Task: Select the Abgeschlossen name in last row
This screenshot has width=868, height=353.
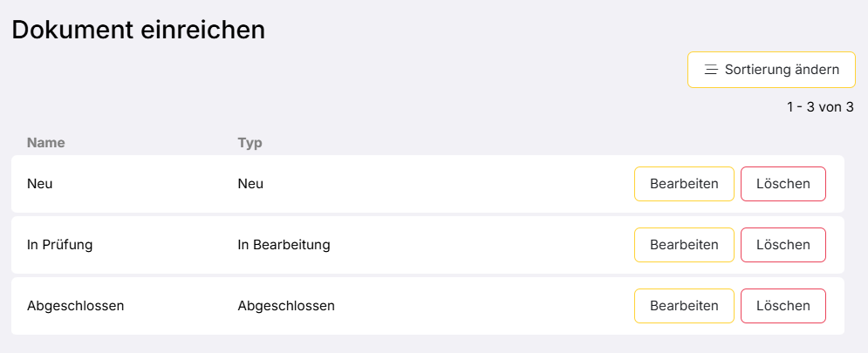Action: click(76, 306)
